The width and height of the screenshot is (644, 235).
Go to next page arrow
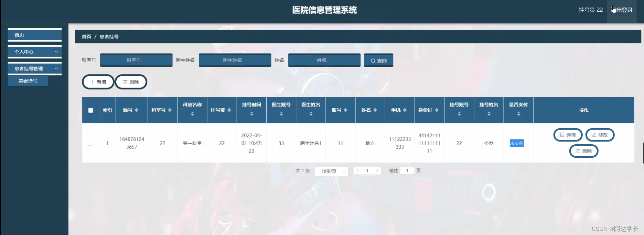(x=377, y=170)
